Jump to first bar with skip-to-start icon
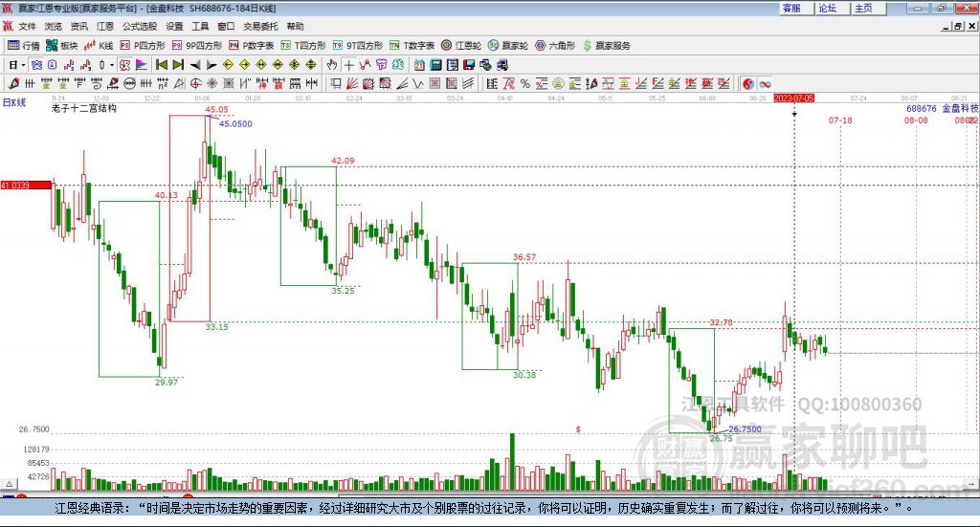Viewport: 980px width, 527px height. pos(161,64)
